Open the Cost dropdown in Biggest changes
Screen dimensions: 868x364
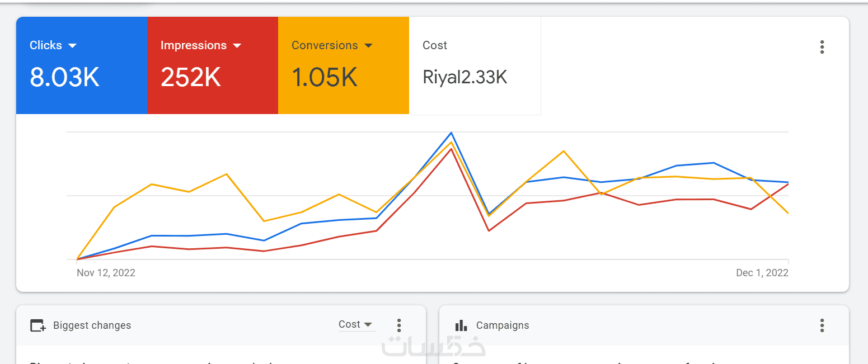point(356,324)
